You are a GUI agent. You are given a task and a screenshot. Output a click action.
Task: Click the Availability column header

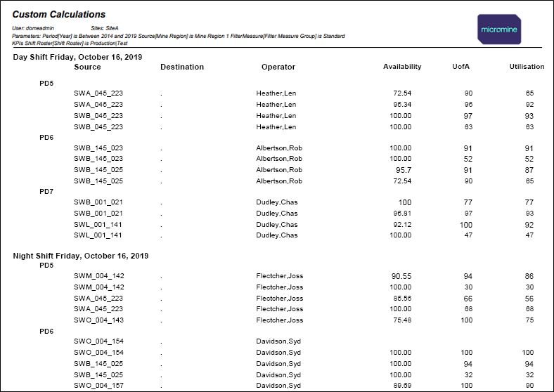point(402,67)
